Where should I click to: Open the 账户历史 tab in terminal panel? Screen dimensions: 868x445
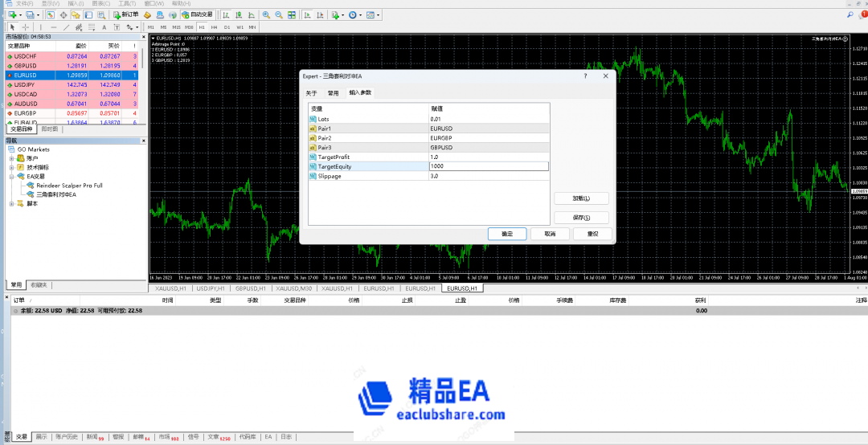click(x=67, y=437)
